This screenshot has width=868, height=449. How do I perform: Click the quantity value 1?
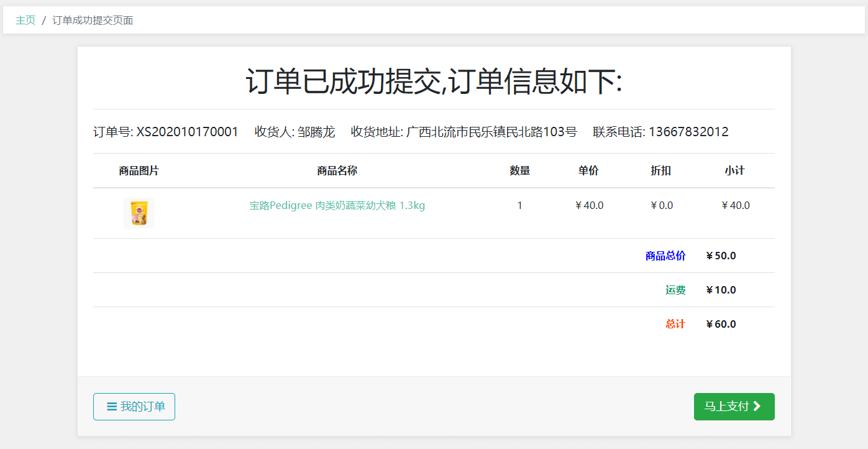pos(520,206)
